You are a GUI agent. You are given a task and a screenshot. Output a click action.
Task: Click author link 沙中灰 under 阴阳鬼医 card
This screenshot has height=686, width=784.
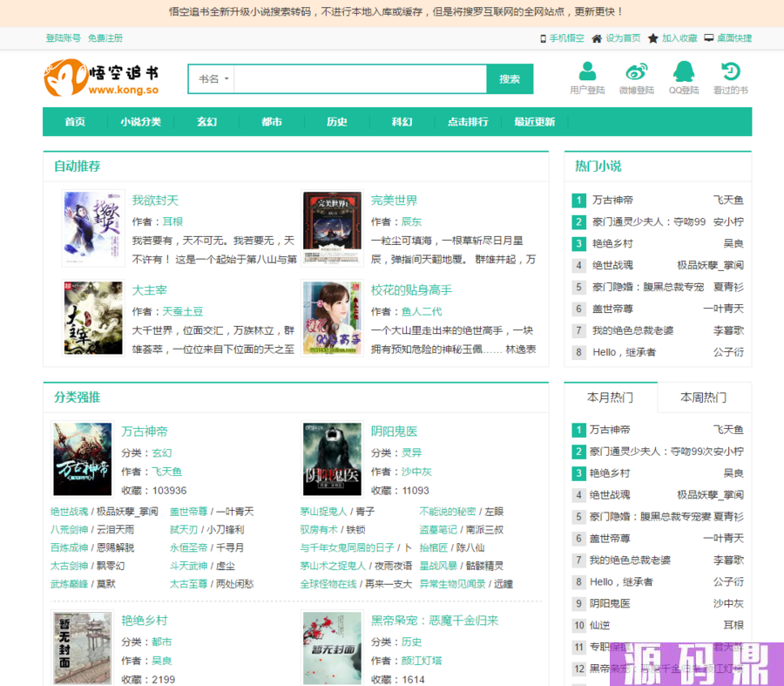point(416,472)
